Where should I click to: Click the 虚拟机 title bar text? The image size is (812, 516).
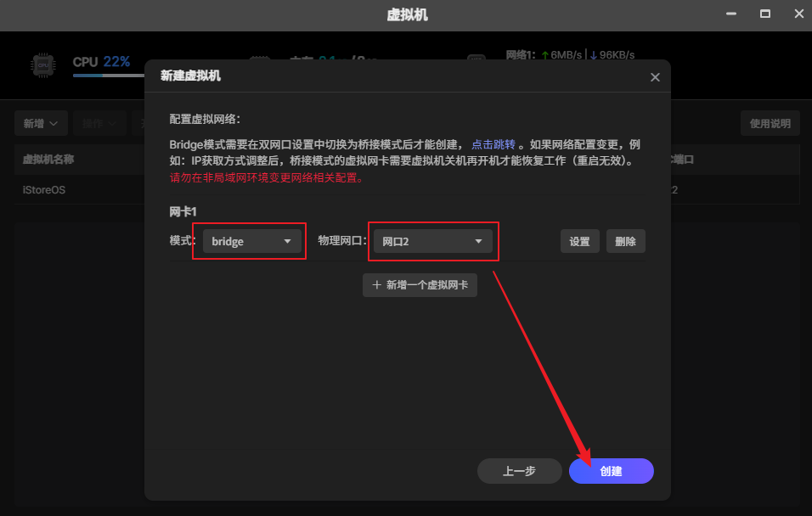(x=406, y=14)
